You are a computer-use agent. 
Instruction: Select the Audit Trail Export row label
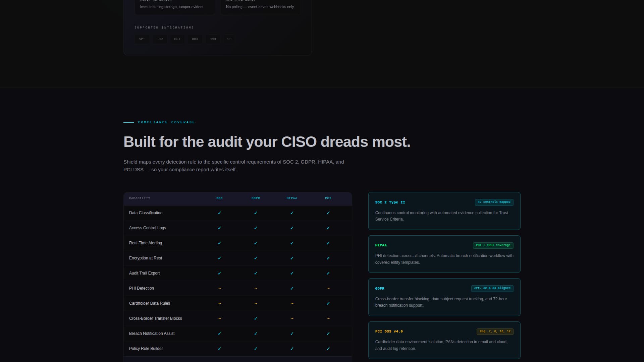(x=144, y=273)
